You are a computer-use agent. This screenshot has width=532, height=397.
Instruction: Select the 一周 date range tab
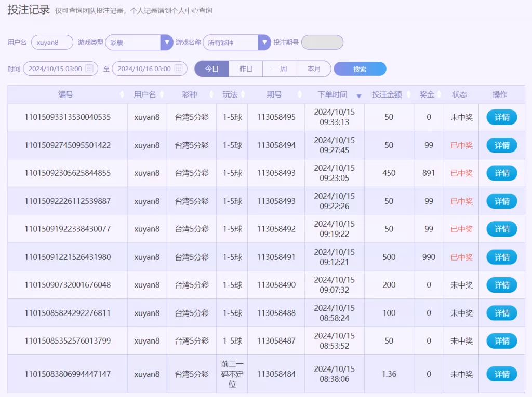280,69
